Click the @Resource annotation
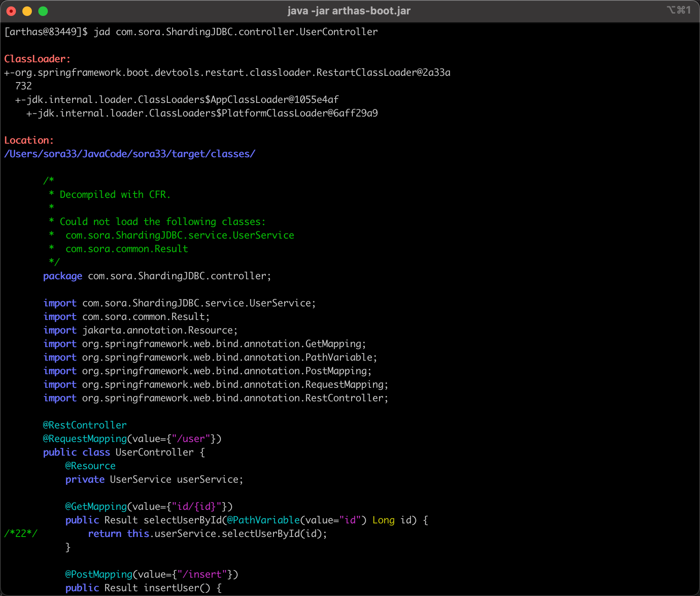 click(x=90, y=466)
